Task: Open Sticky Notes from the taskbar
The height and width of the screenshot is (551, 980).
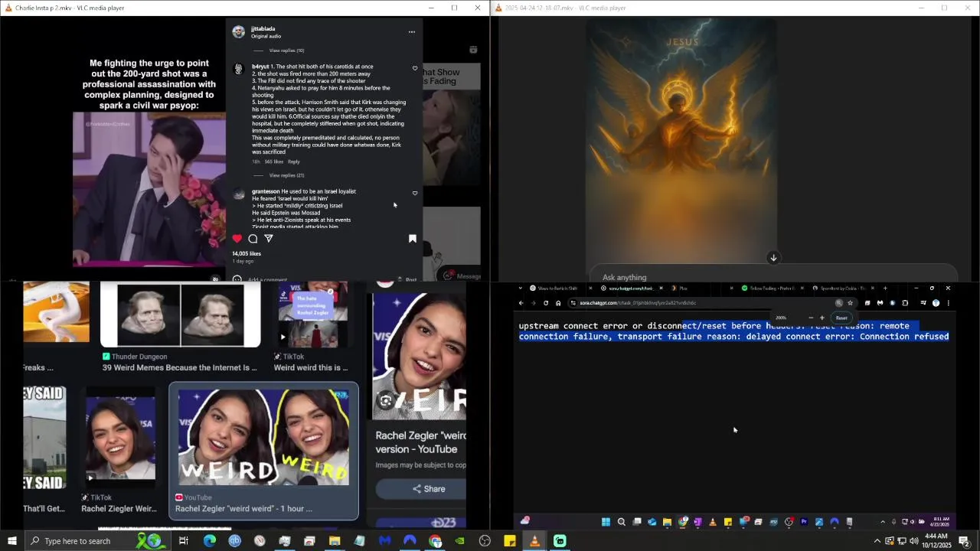Action: [x=510, y=541]
